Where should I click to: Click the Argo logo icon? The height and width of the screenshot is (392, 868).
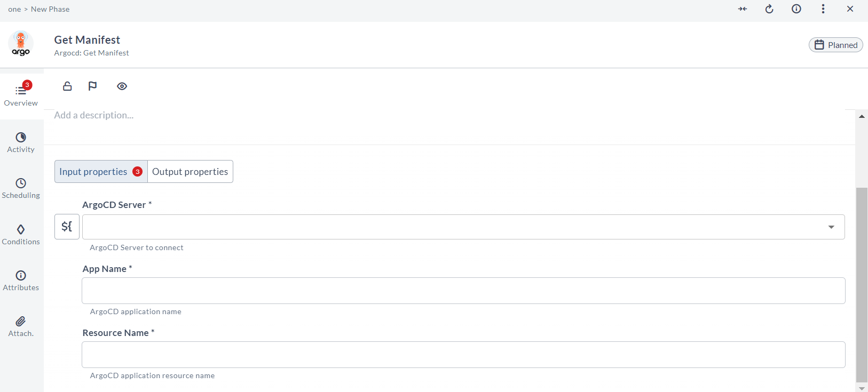(x=21, y=44)
